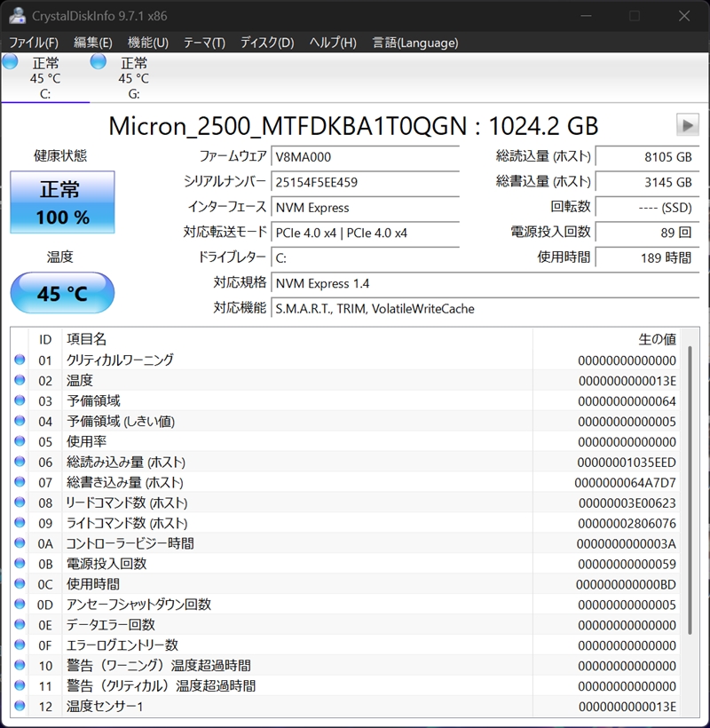Click the status icon for row 0B 電源投入回数

point(20,563)
